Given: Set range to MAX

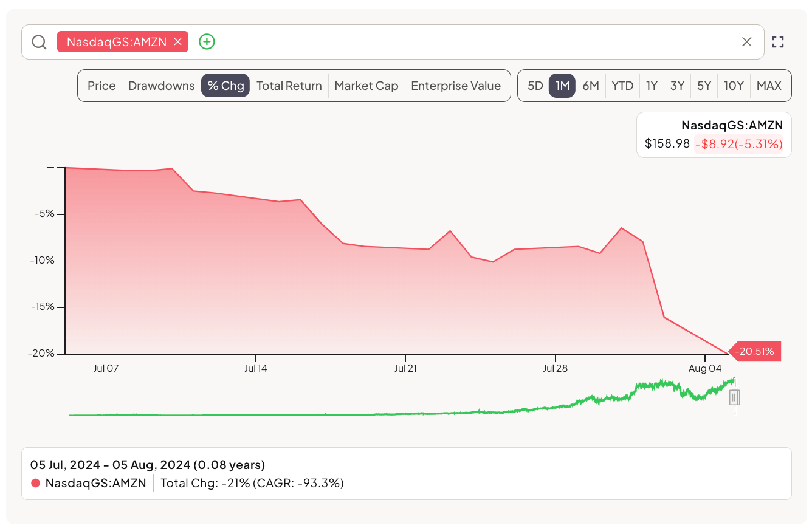Looking at the screenshot, I should (x=769, y=86).
